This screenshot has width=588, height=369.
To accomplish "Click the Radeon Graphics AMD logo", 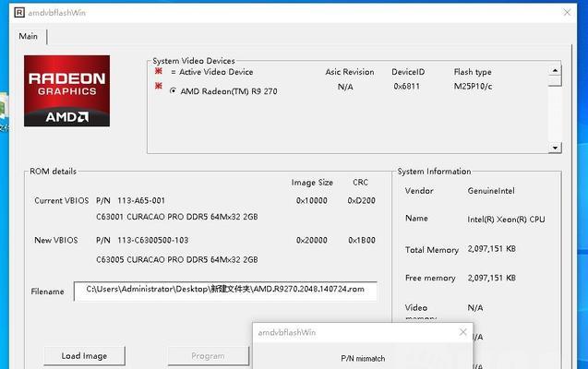I will click(66, 91).
